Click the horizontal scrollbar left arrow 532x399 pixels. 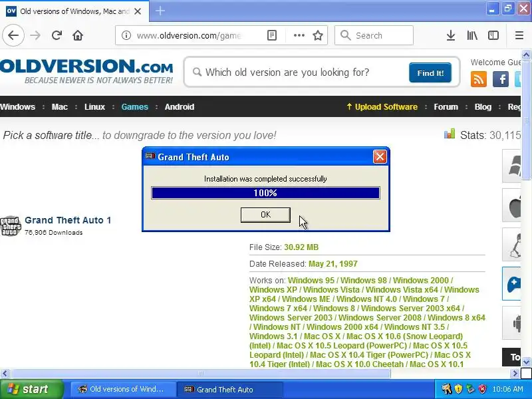tap(5, 374)
